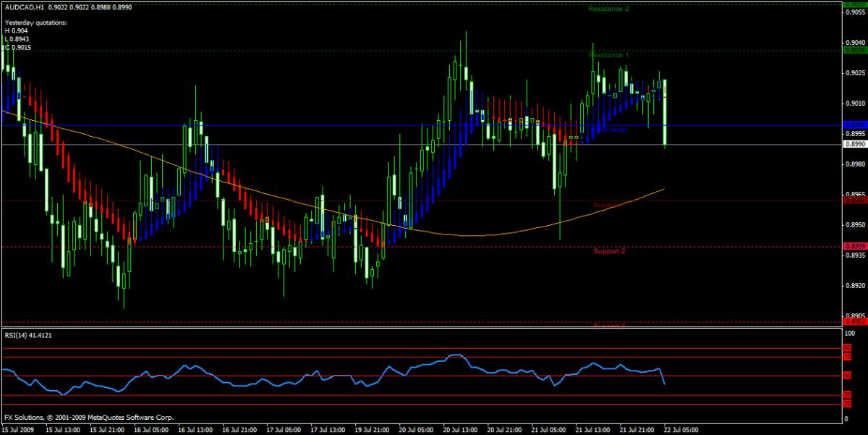Select the RSI level 70 tag
This screenshot has height=435, width=868.
pos(847,357)
